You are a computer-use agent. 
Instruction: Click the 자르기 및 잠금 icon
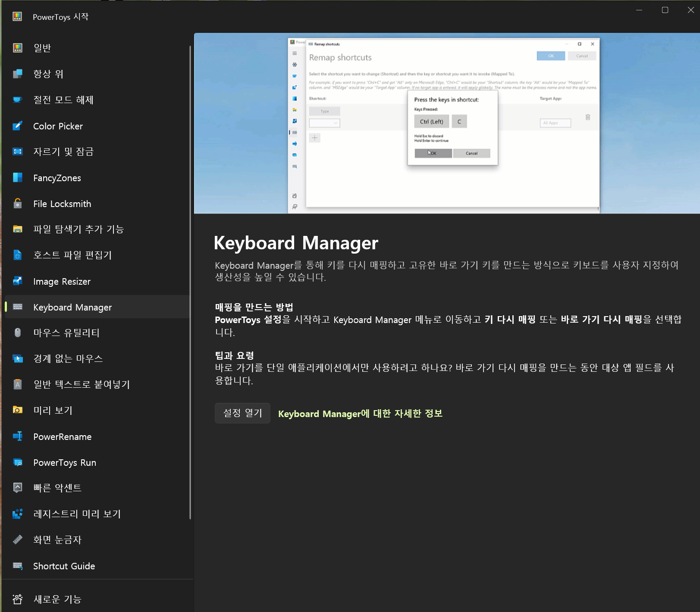[18, 151]
